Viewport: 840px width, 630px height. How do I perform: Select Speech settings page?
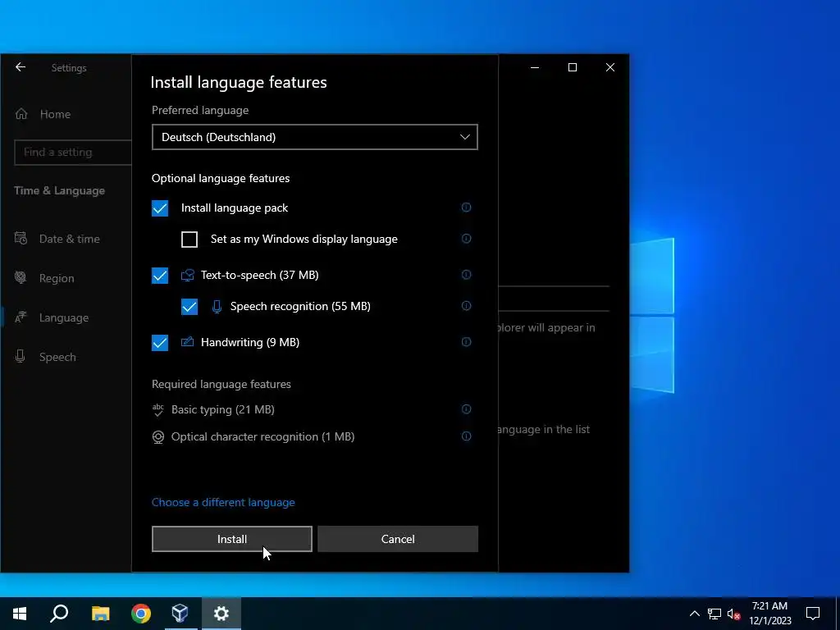57,357
